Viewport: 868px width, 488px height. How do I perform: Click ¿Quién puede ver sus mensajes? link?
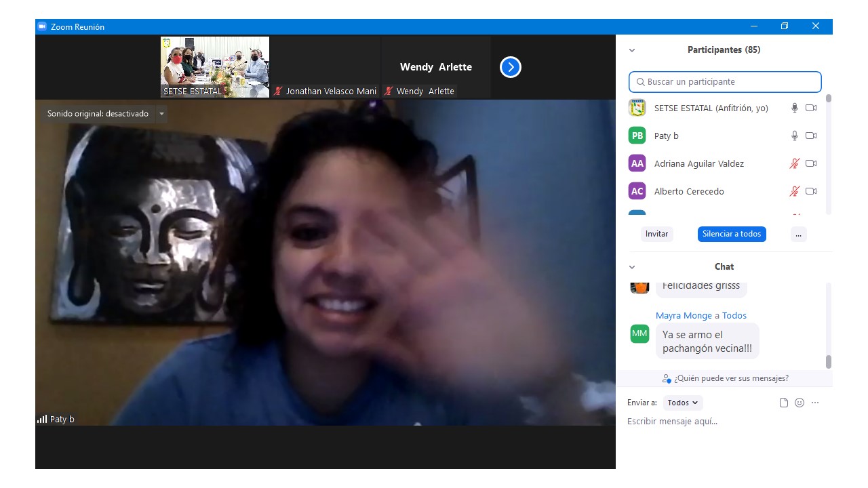click(731, 378)
